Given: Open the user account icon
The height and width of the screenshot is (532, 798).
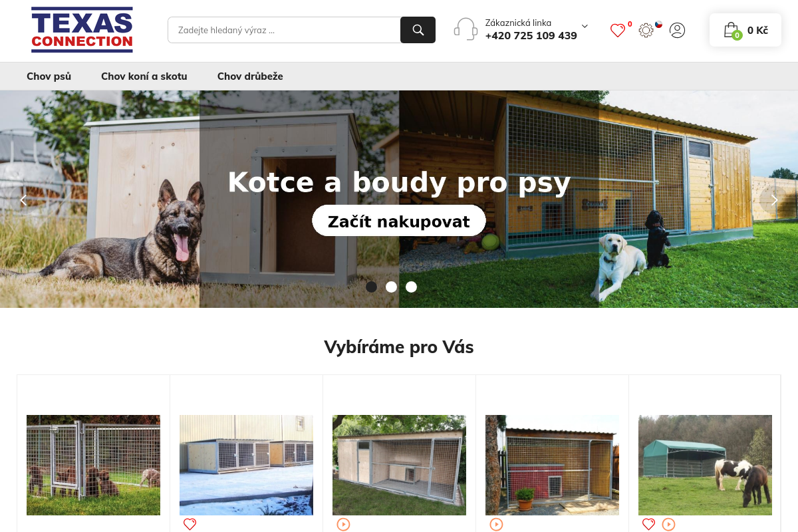Looking at the screenshot, I should point(677,30).
